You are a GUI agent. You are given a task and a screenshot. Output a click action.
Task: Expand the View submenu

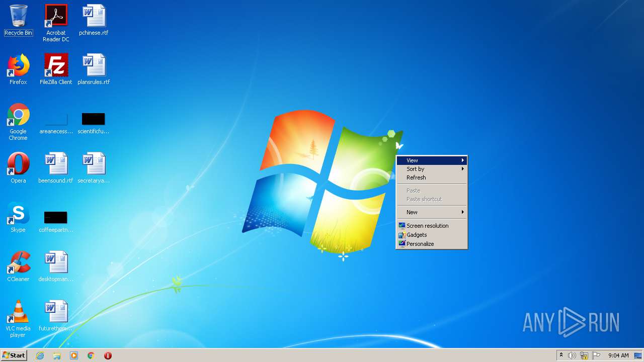[x=432, y=160]
